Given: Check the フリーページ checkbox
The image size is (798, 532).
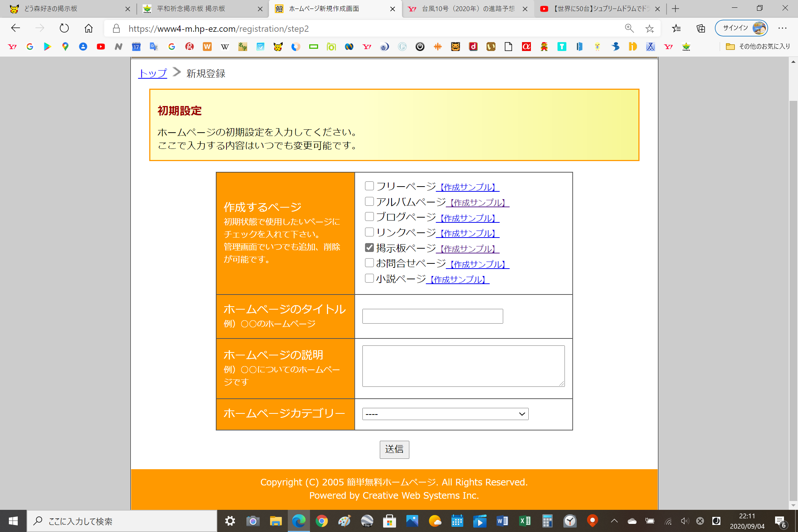Looking at the screenshot, I should point(369,186).
